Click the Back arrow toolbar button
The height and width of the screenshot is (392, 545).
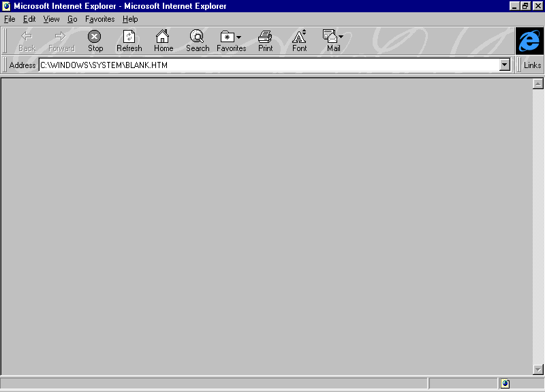(x=27, y=41)
